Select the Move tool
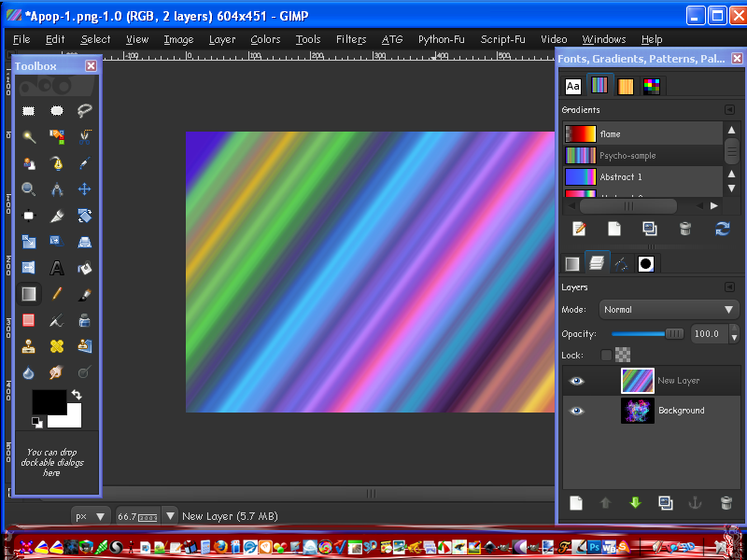The width and height of the screenshot is (747, 560). click(x=82, y=189)
